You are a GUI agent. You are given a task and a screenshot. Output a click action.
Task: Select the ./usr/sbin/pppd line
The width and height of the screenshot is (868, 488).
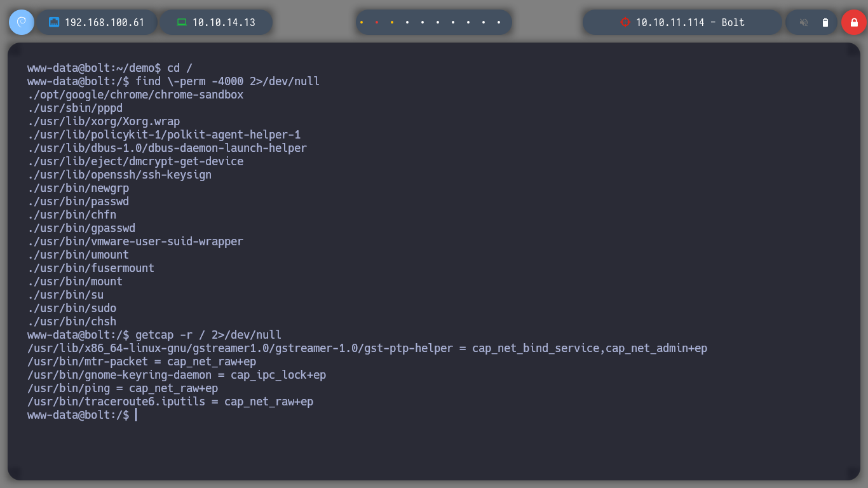coord(75,108)
